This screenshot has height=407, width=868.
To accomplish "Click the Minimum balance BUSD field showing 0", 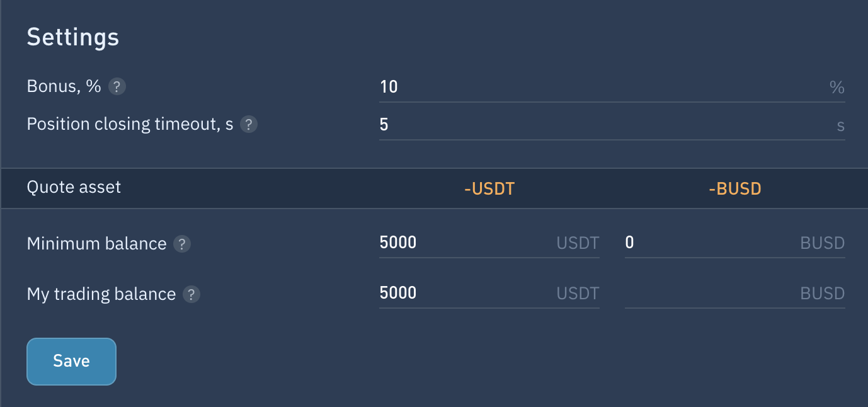I will 734,243.
